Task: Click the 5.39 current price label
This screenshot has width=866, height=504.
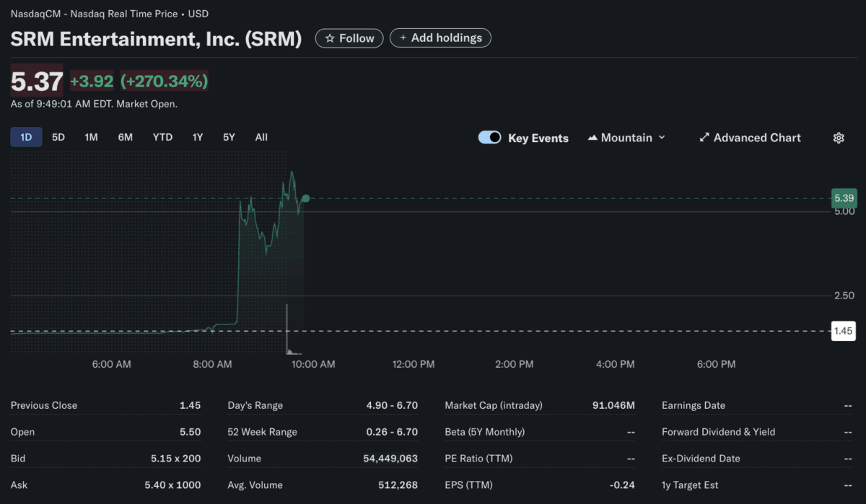Action: coord(844,198)
